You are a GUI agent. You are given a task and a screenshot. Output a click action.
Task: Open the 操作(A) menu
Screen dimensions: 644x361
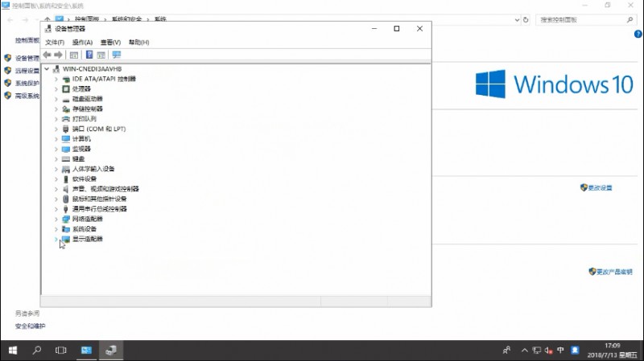pos(82,43)
